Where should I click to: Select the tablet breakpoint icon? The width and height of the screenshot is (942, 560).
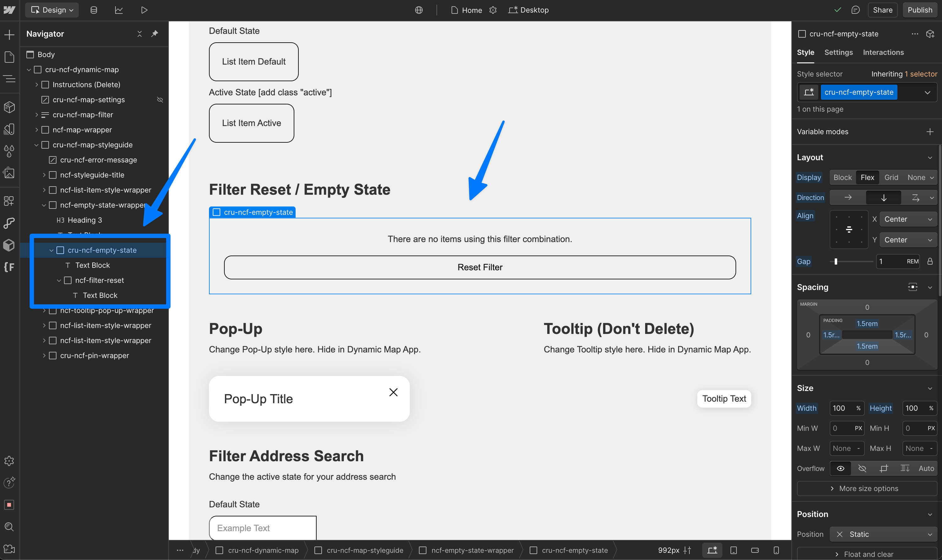tap(734, 550)
